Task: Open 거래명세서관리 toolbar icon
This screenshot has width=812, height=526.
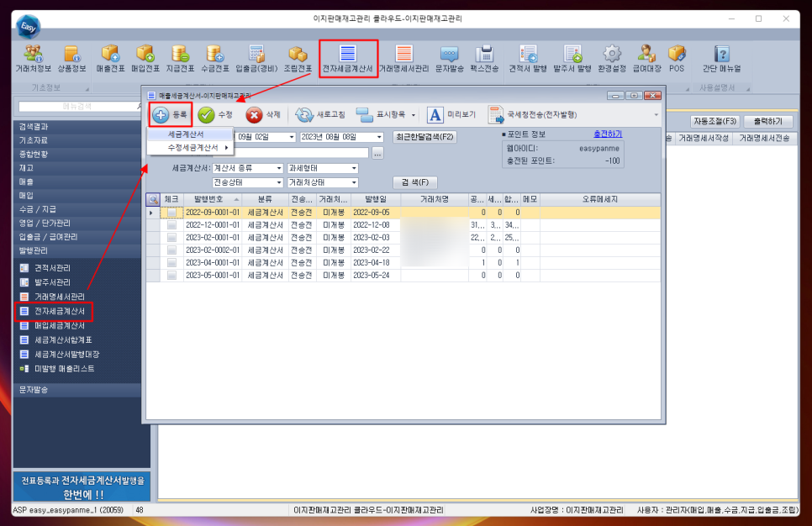Action: coord(404,59)
